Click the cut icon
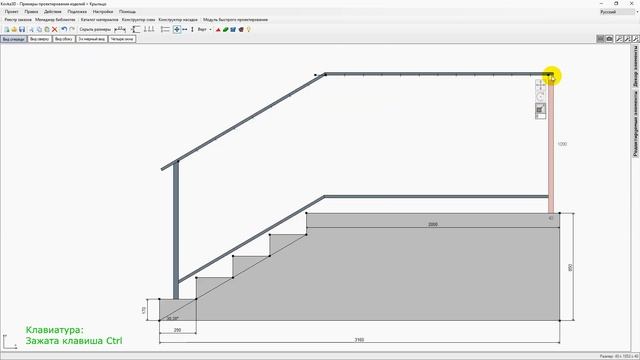This screenshot has height=360, width=640. click(x=31, y=29)
